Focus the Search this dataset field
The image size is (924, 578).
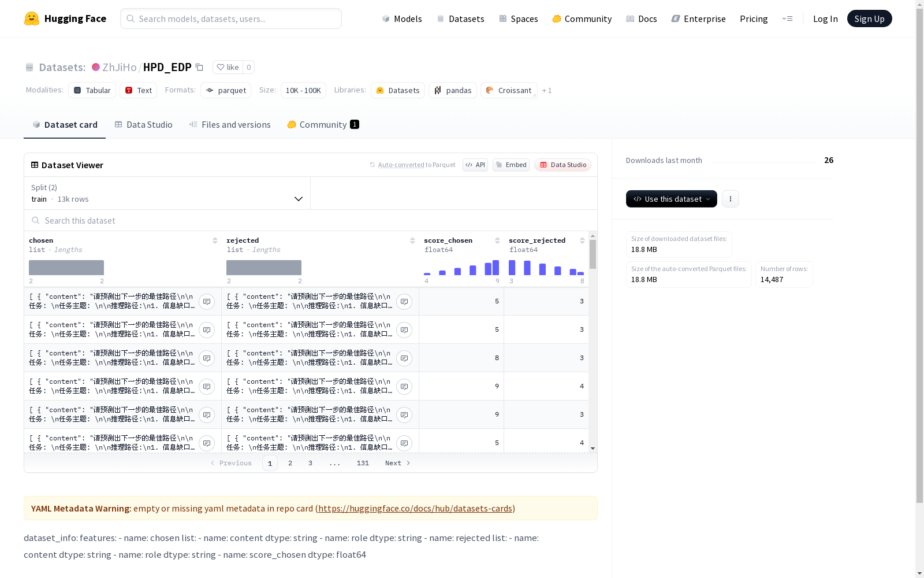point(311,221)
